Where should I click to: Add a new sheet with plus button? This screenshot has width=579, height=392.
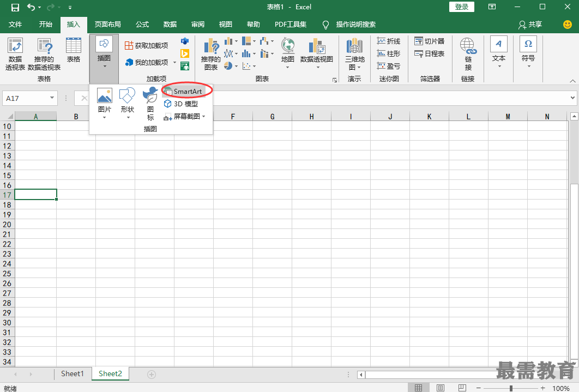click(152, 375)
